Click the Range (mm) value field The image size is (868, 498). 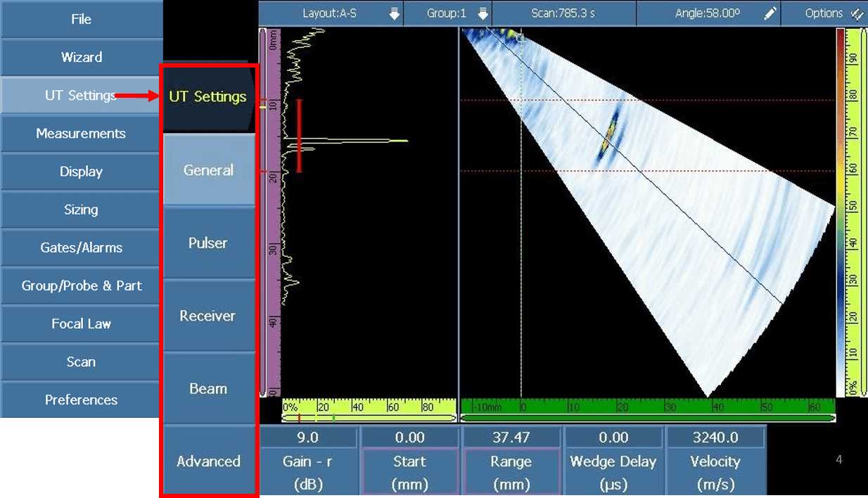point(511,438)
